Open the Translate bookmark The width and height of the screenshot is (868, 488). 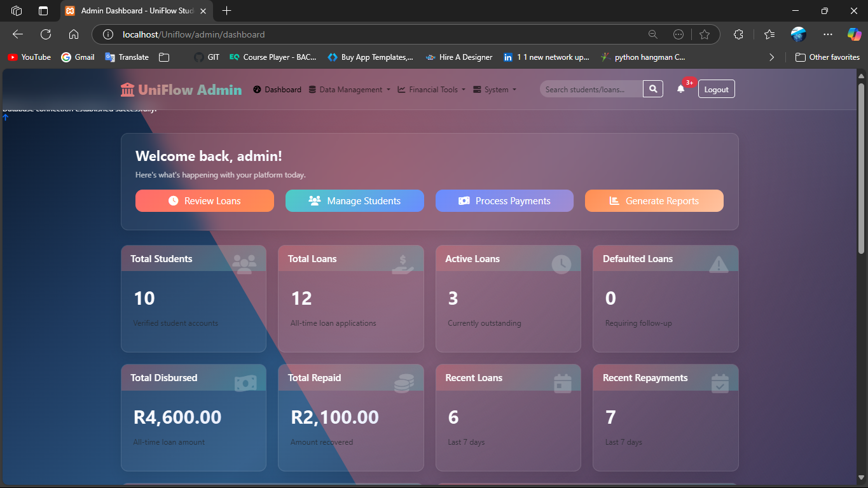coord(127,57)
